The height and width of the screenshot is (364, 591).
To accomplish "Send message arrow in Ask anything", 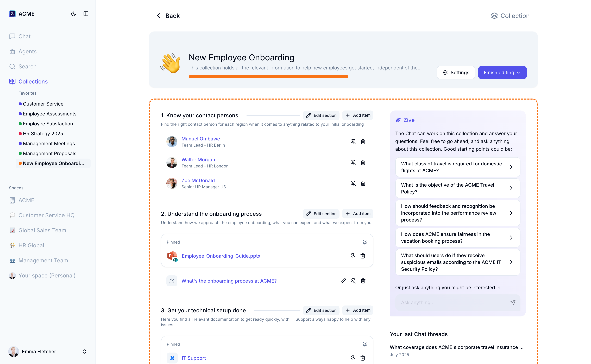I will click(513, 302).
